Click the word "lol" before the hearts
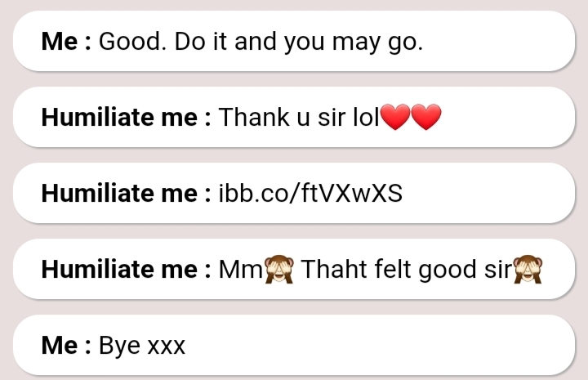588x380 pixels. click(x=366, y=117)
